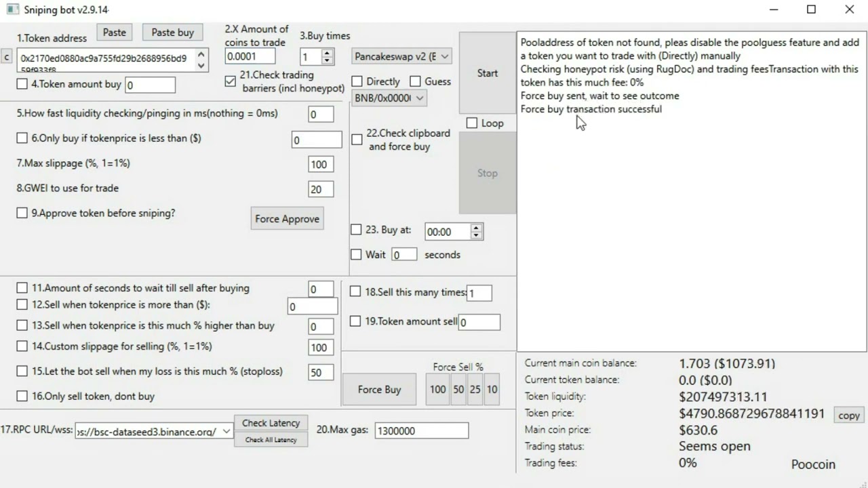Click the Max gas input field

[421, 430]
